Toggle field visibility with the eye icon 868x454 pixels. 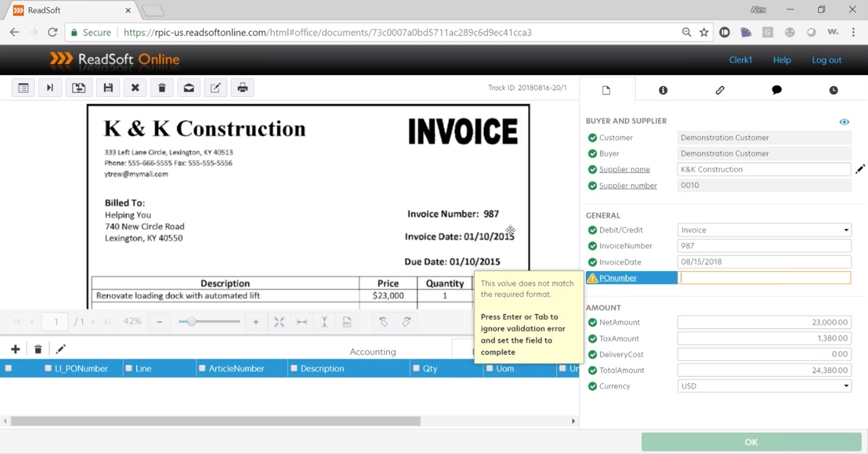[844, 121]
